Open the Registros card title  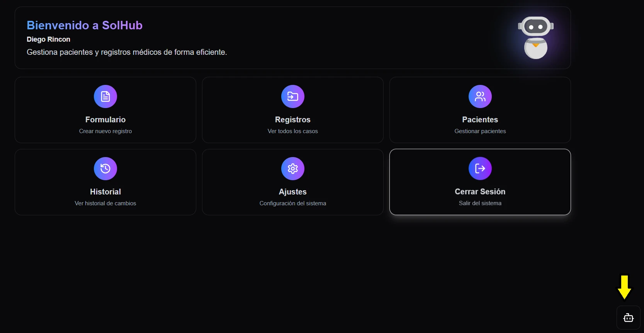[293, 120]
